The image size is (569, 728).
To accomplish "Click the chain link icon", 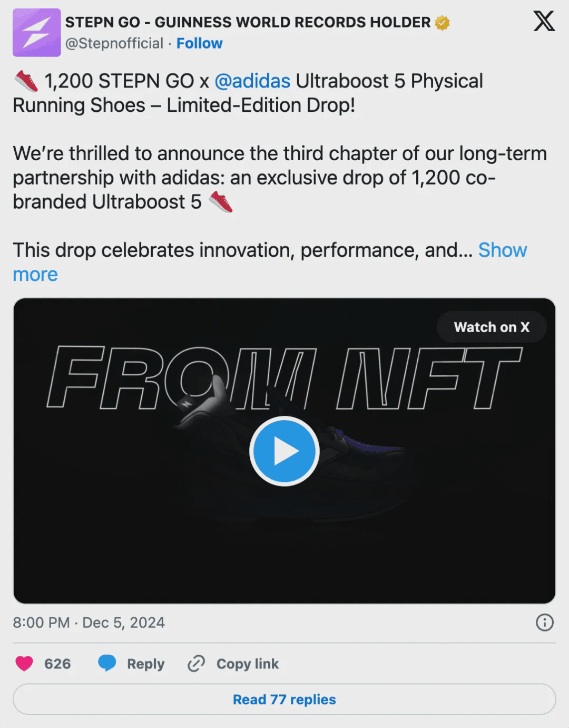I will (196, 663).
